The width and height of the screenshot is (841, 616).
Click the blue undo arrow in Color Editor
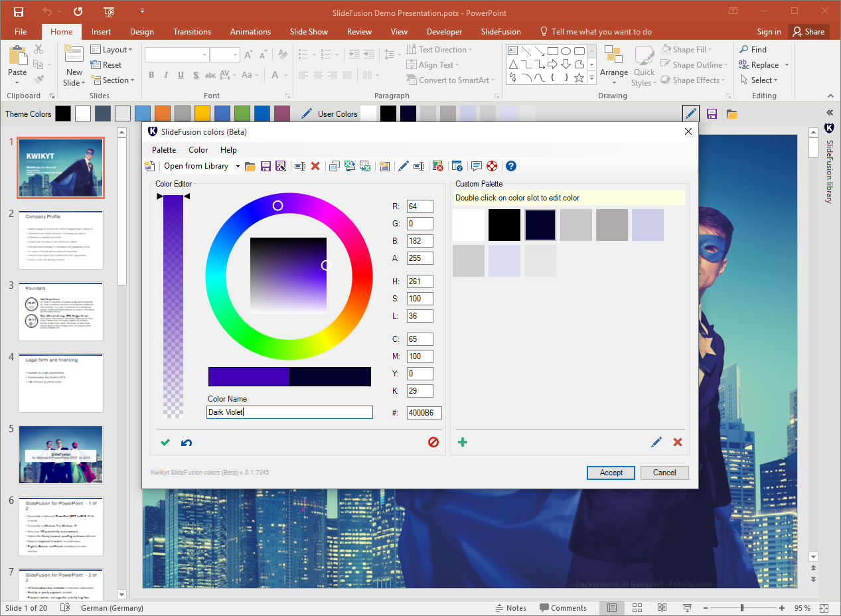(x=187, y=443)
